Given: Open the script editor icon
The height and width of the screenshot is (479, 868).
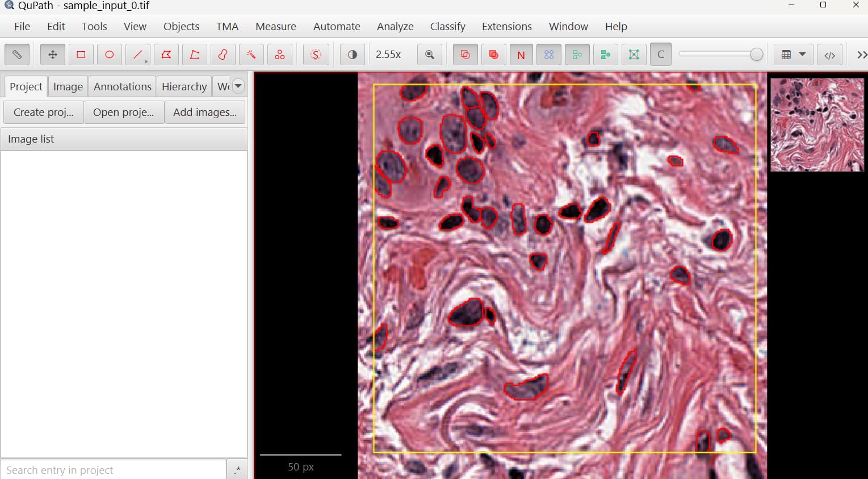Looking at the screenshot, I should point(829,55).
